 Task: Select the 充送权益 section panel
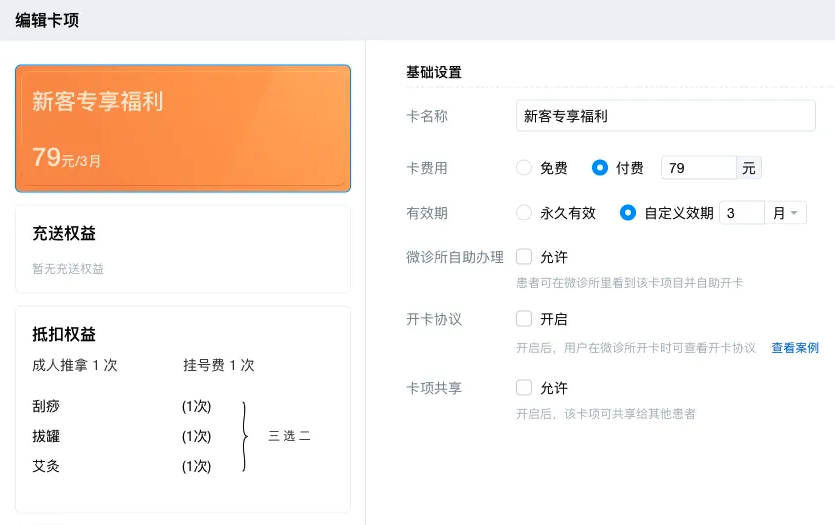point(183,249)
